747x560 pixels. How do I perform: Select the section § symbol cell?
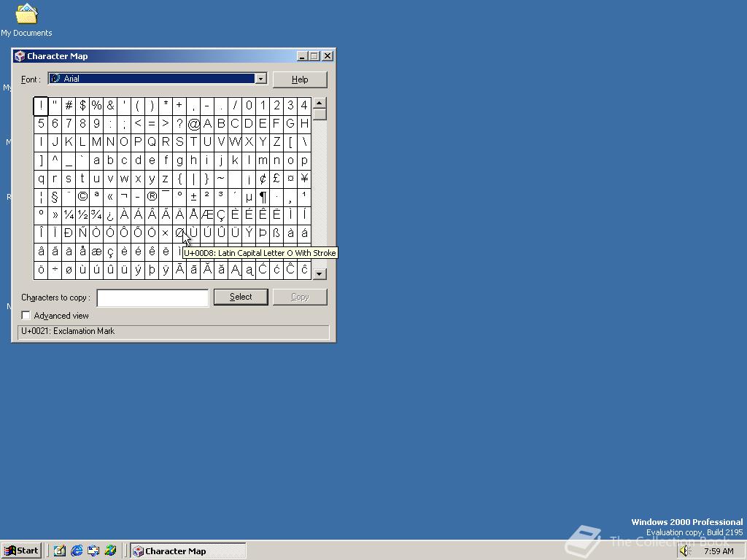[x=55, y=197]
